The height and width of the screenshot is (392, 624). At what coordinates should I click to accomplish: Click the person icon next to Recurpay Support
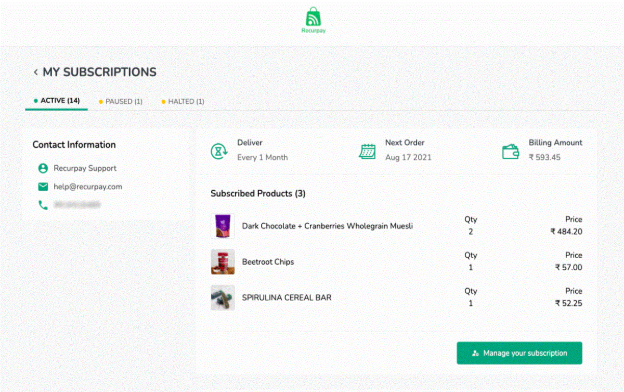coord(43,168)
